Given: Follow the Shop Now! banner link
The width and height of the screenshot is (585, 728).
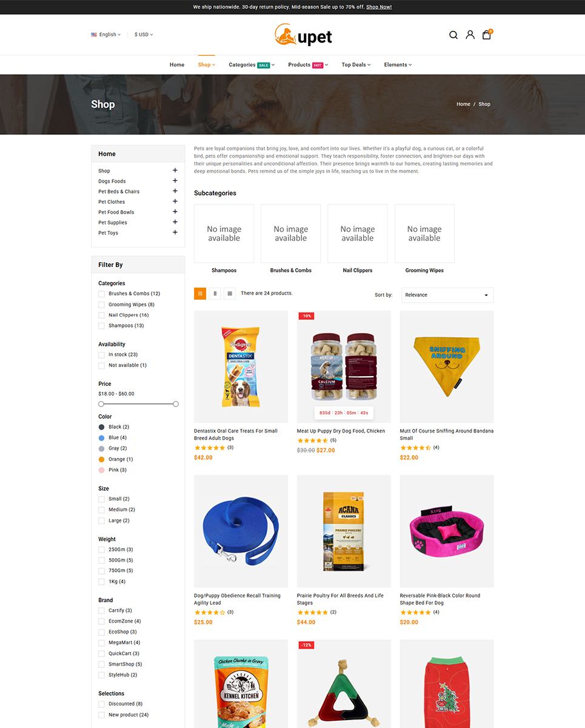Looking at the screenshot, I should point(379,7).
